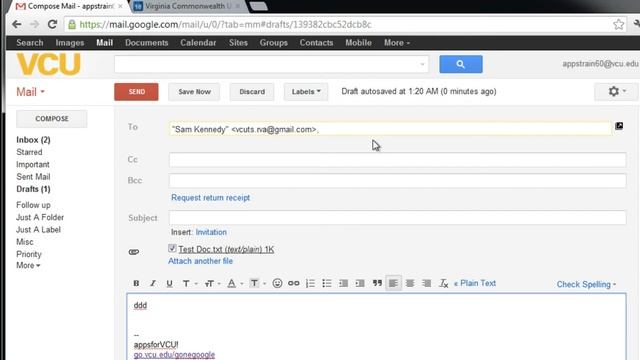Open the More menu in top bar
Viewport: 640px width, 360px height.
pos(397,43)
